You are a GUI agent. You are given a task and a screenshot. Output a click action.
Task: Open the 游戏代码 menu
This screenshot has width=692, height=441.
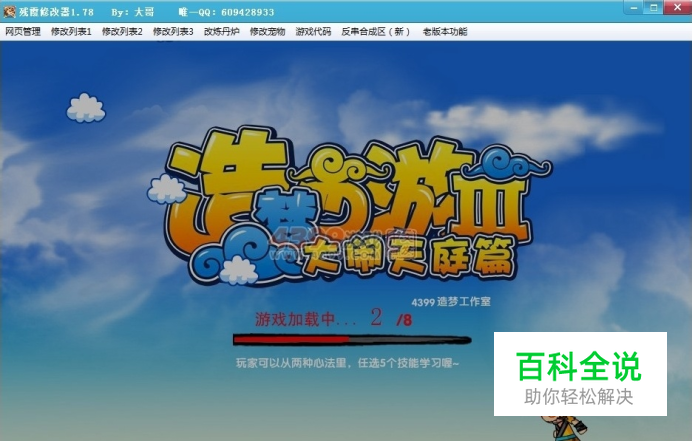pos(313,32)
